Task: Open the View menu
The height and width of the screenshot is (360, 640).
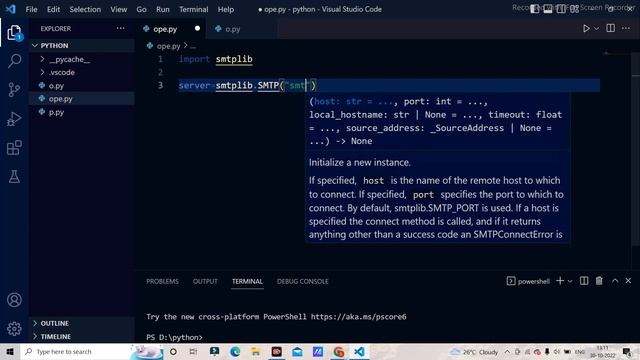Action: pos(118,9)
